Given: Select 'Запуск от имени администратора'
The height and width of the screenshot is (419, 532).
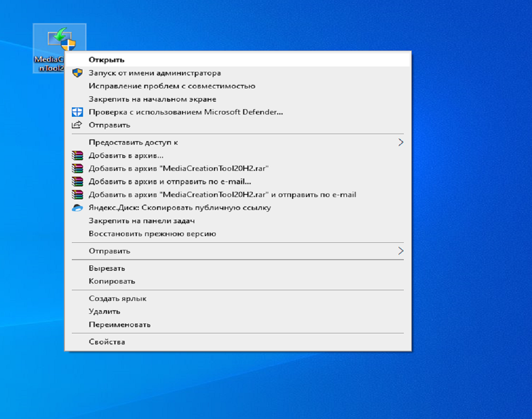Looking at the screenshot, I should point(155,73).
